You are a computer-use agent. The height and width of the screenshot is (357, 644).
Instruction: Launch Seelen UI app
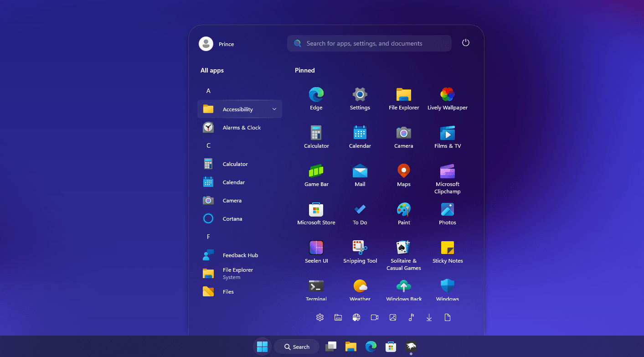(x=316, y=252)
